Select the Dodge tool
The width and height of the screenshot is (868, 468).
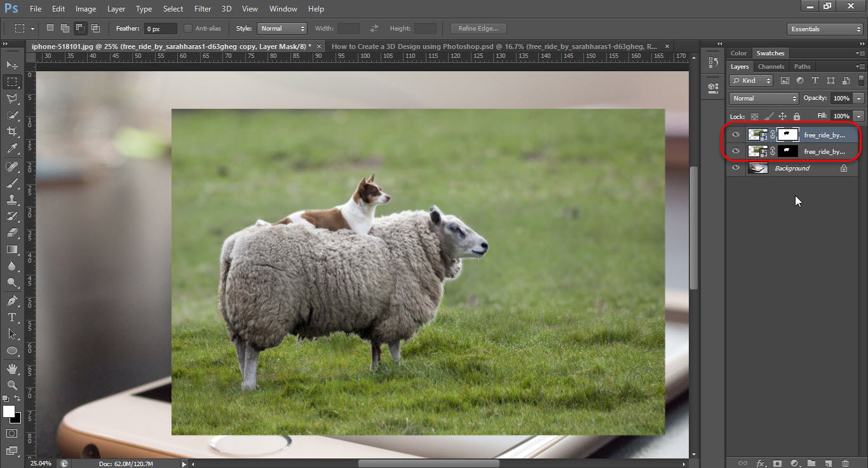12,282
